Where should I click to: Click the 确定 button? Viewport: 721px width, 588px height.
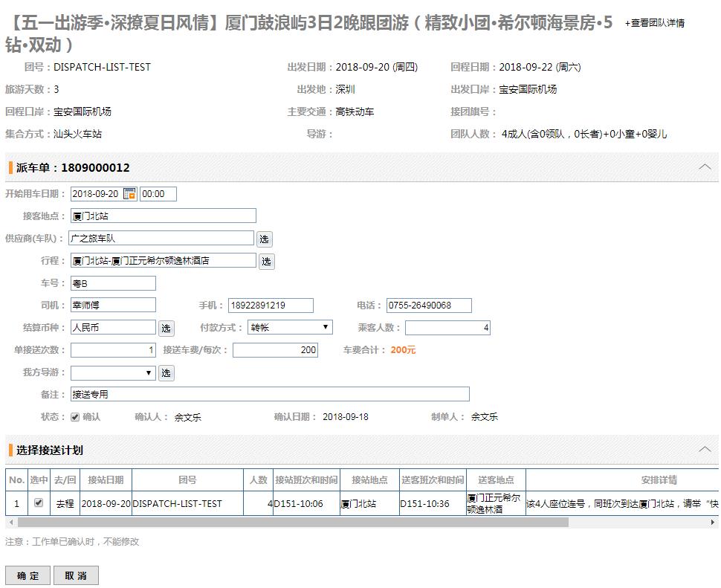[x=28, y=575]
